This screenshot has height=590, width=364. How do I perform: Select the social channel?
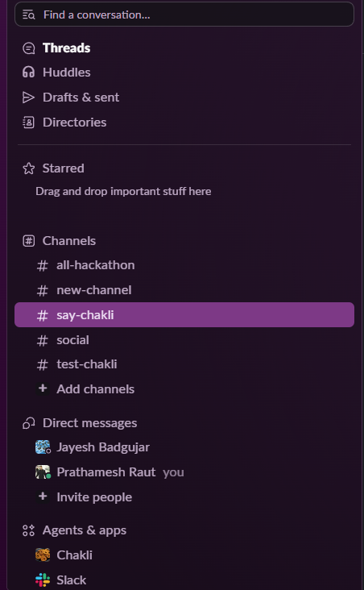pyautogui.click(x=184, y=340)
